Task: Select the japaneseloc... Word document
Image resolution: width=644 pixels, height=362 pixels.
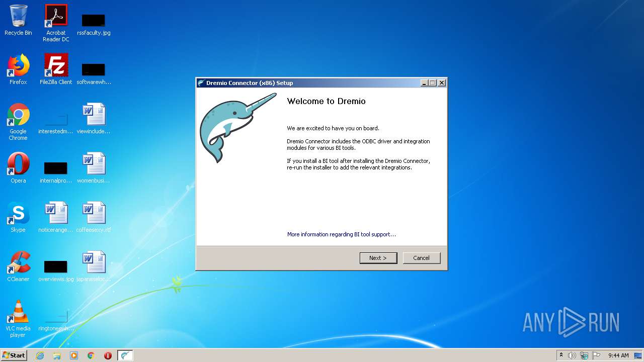Action: tap(94, 266)
